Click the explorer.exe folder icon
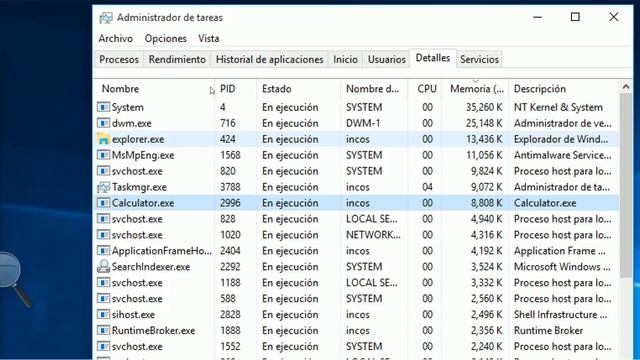Viewport: 640px width, 360px height. pyautogui.click(x=103, y=139)
